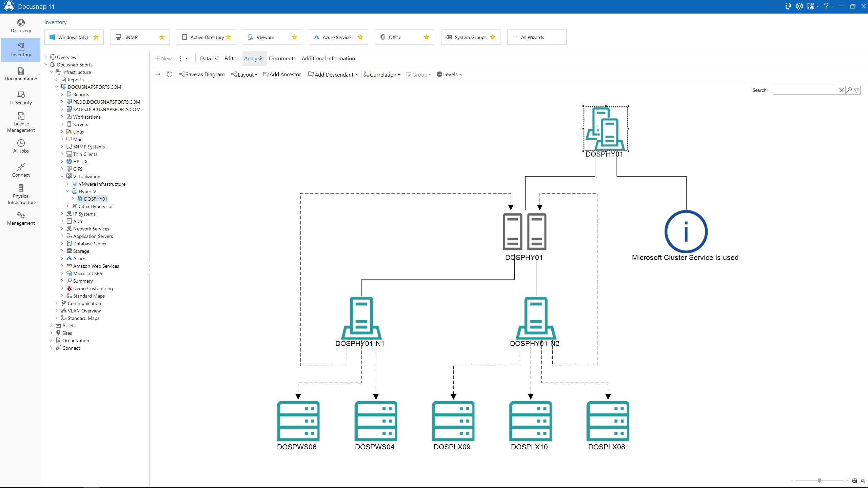Toggle favorite star on Active Directory wizard
868x488 pixels.
pyautogui.click(x=228, y=37)
